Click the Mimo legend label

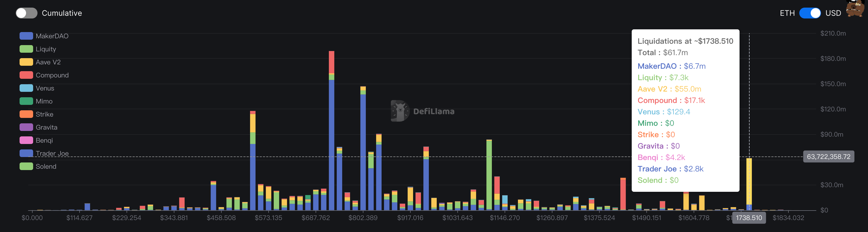44,101
